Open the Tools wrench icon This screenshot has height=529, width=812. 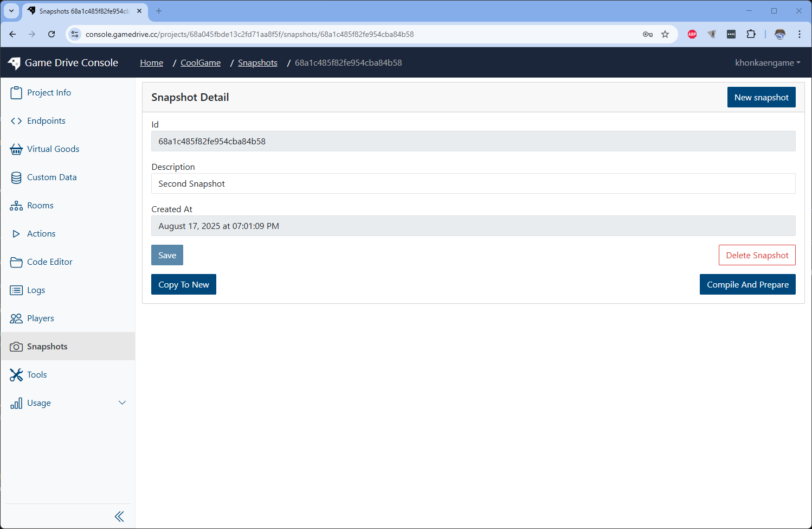click(16, 375)
